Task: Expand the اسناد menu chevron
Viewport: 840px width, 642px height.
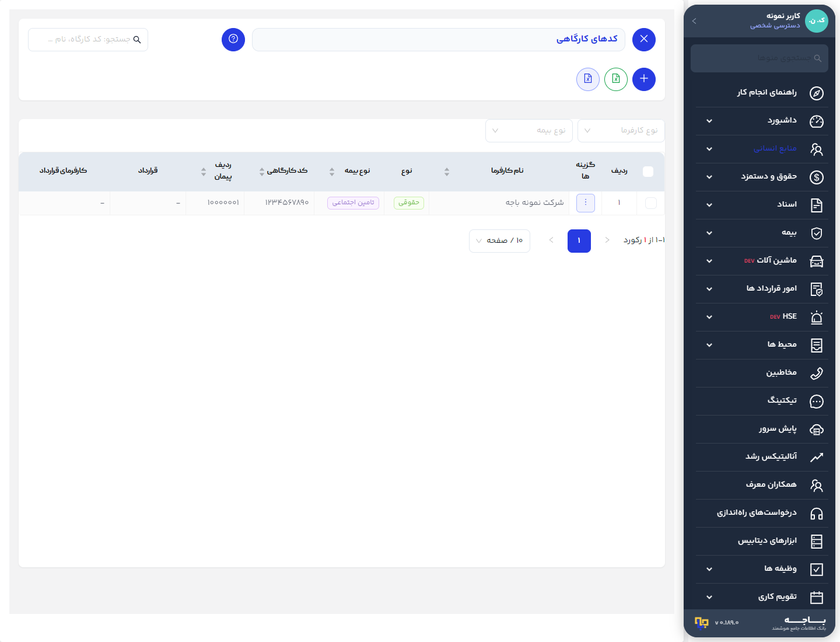Action: click(x=709, y=205)
